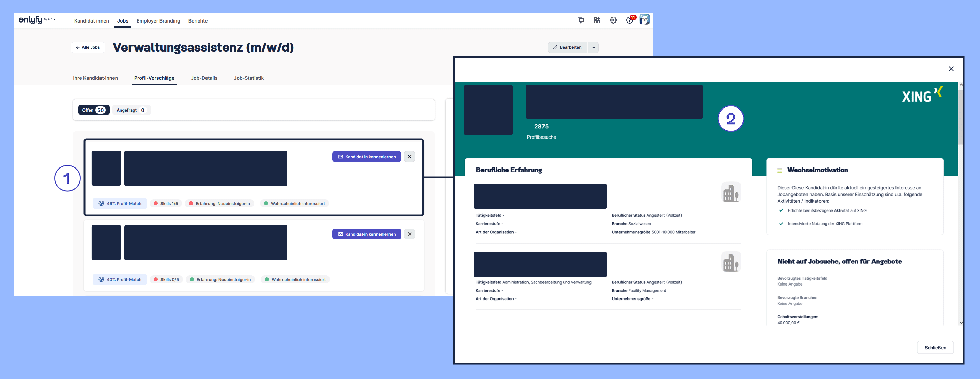Select the Angefragt 0 filter
This screenshot has width=980, height=379.
(x=131, y=110)
